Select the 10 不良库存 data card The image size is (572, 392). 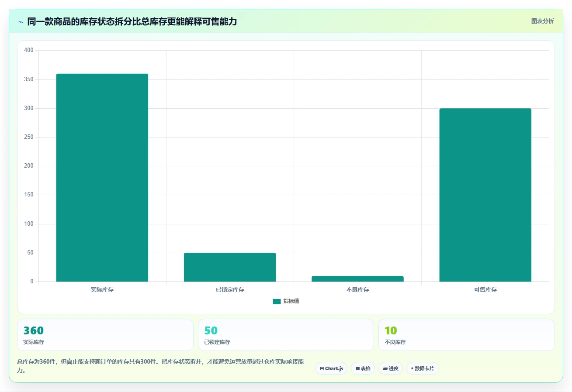[467, 335]
